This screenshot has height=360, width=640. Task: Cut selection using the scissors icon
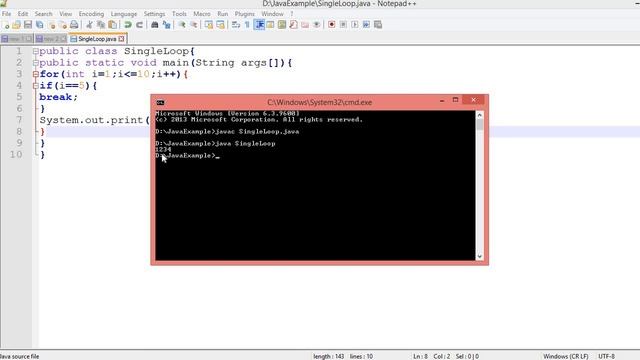click(89, 25)
